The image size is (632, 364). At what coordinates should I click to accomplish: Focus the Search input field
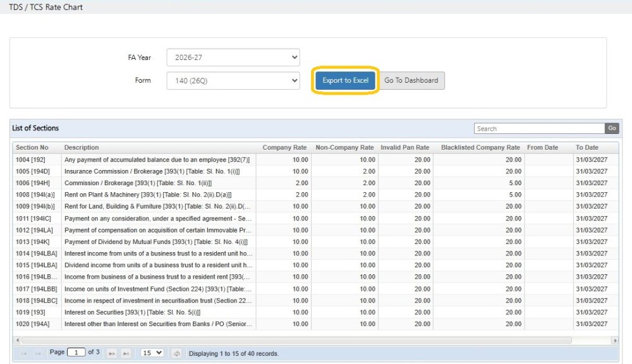539,128
